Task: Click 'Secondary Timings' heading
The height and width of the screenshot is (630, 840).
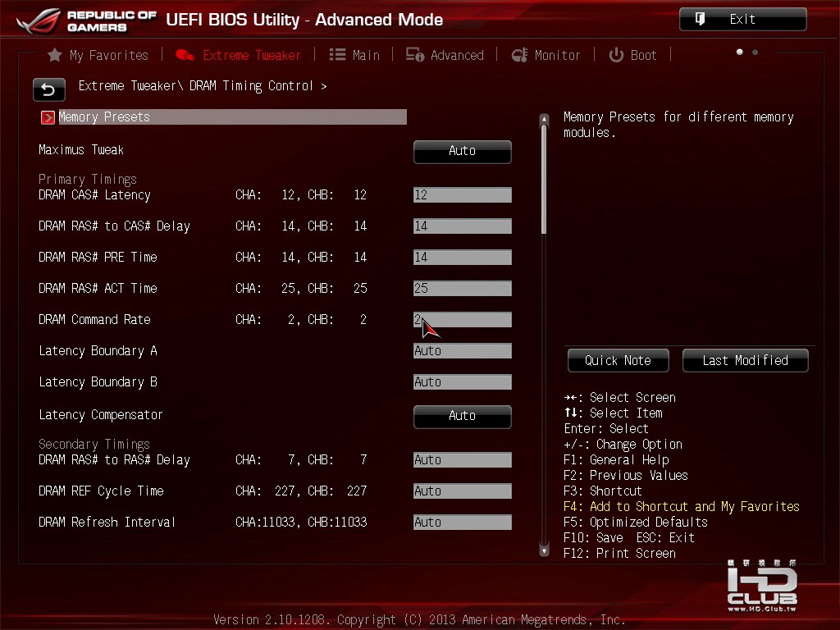Action: point(94,445)
